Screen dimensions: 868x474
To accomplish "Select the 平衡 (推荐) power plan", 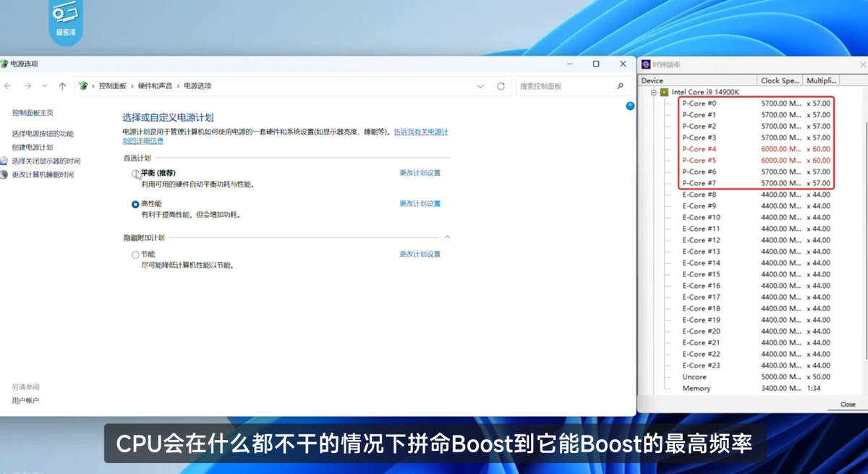I will pos(135,174).
